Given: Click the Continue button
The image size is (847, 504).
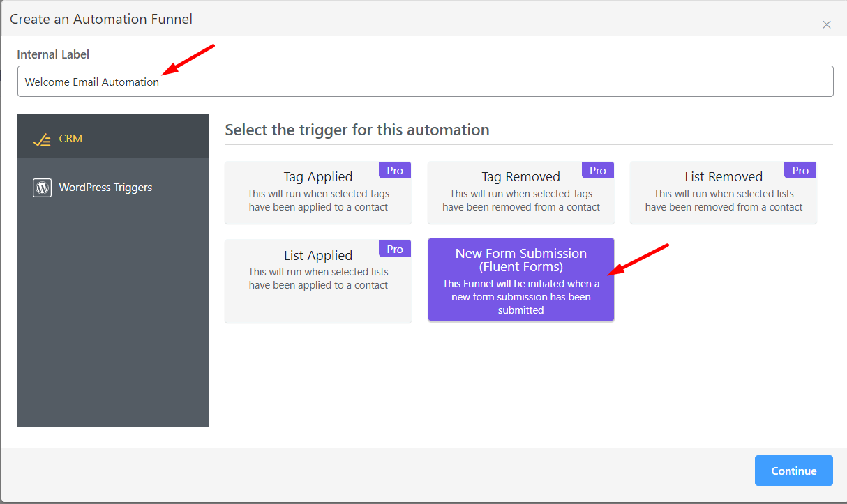Looking at the screenshot, I should click(793, 471).
